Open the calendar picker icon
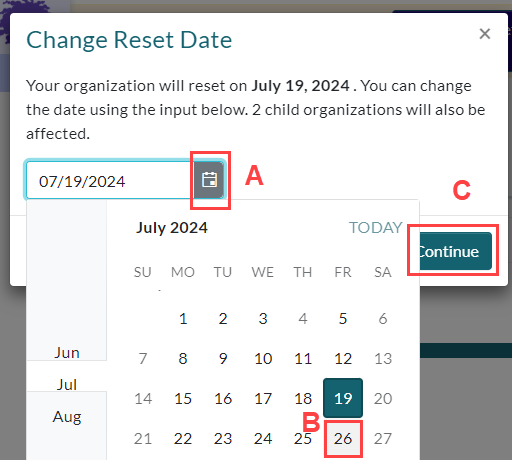This screenshot has width=512, height=460. coord(209,180)
